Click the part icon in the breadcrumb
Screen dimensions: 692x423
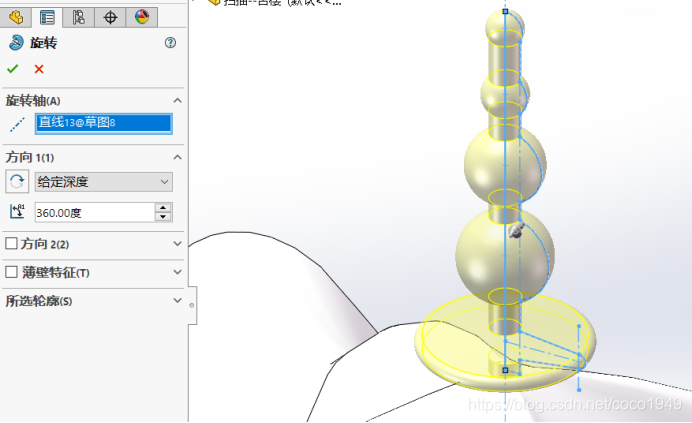click(x=214, y=2)
